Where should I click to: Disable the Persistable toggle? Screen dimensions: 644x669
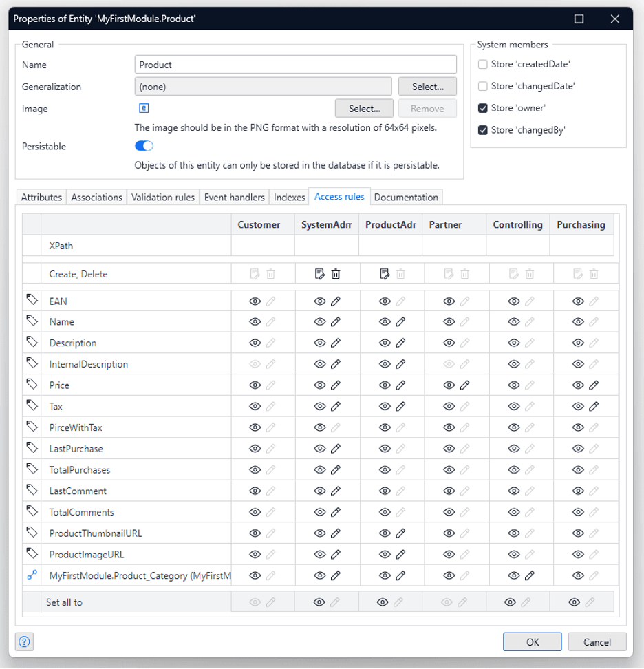coord(143,146)
